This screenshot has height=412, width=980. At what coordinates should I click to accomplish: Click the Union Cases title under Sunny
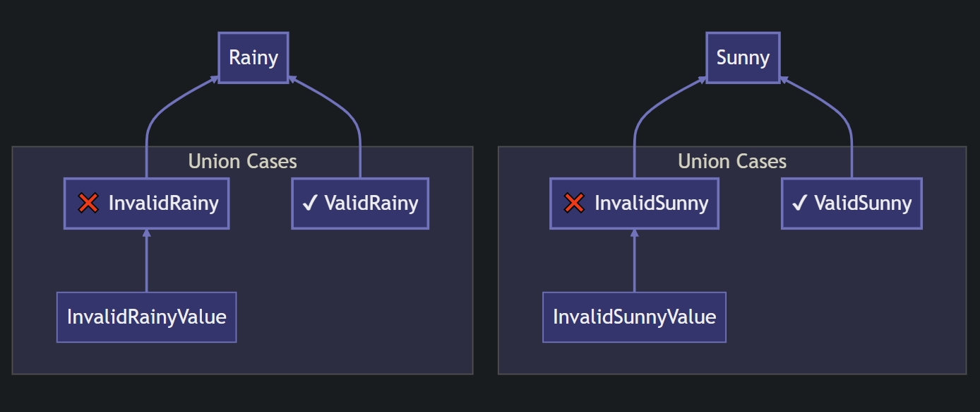731,162
